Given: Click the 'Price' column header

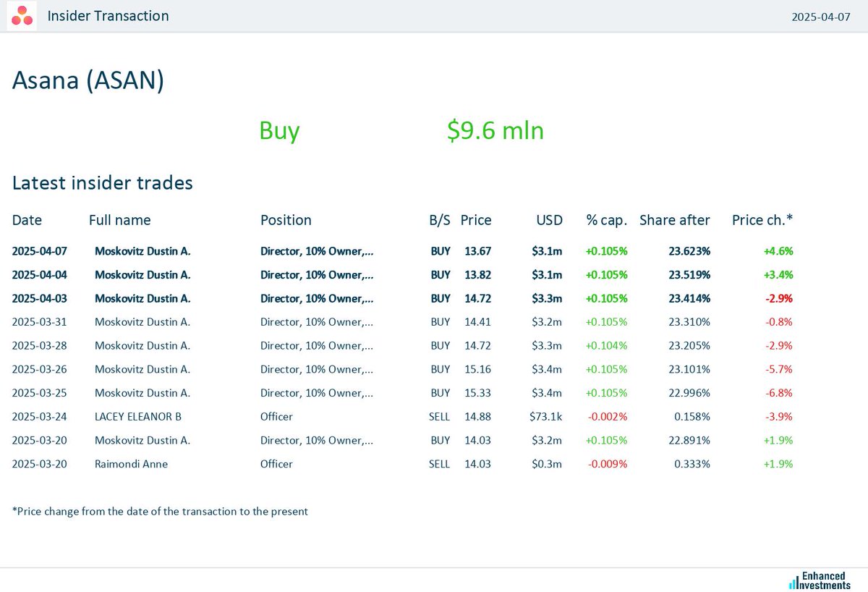Looking at the screenshot, I should 476,220.
